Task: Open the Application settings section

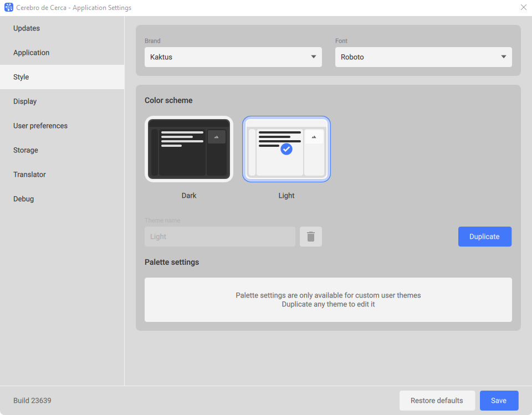Action: [31, 52]
